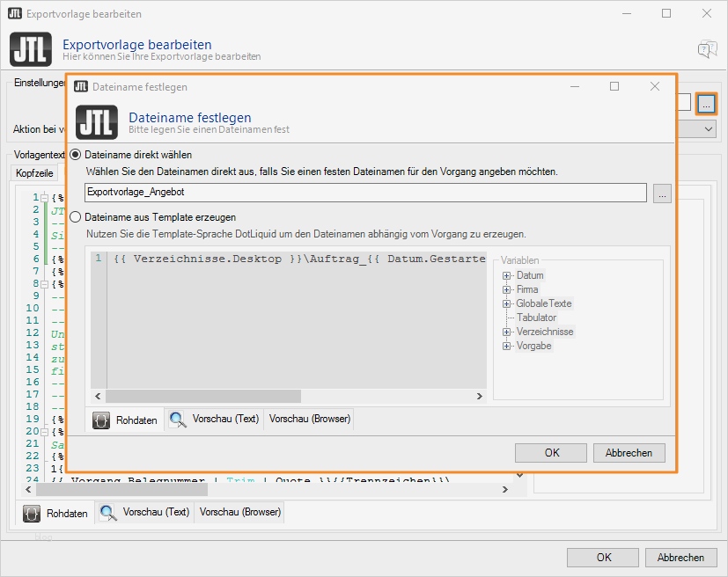Click the Rohdaten icon in the outer dialog

33,511
